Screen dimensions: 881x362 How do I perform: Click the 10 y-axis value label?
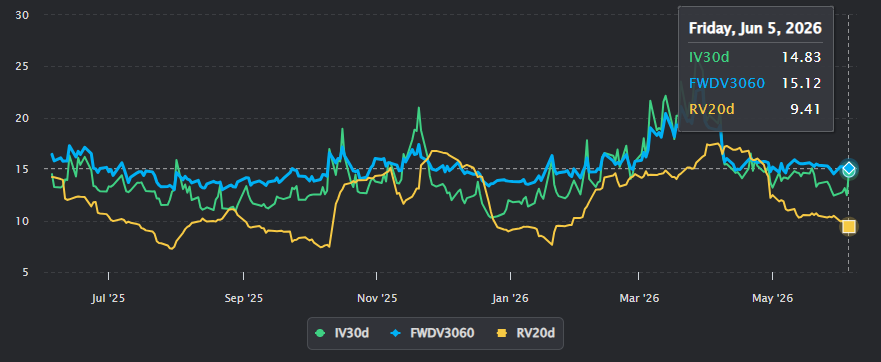pos(23,221)
